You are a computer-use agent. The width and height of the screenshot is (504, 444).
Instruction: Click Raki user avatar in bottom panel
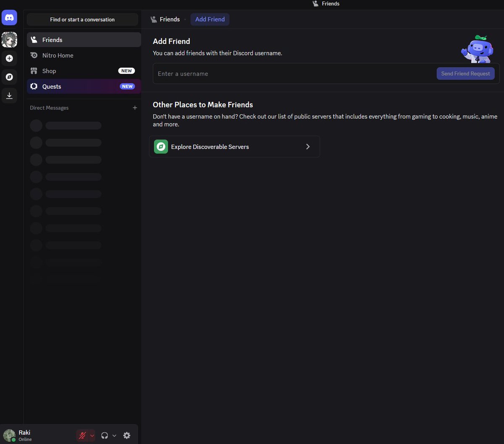[9, 436]
